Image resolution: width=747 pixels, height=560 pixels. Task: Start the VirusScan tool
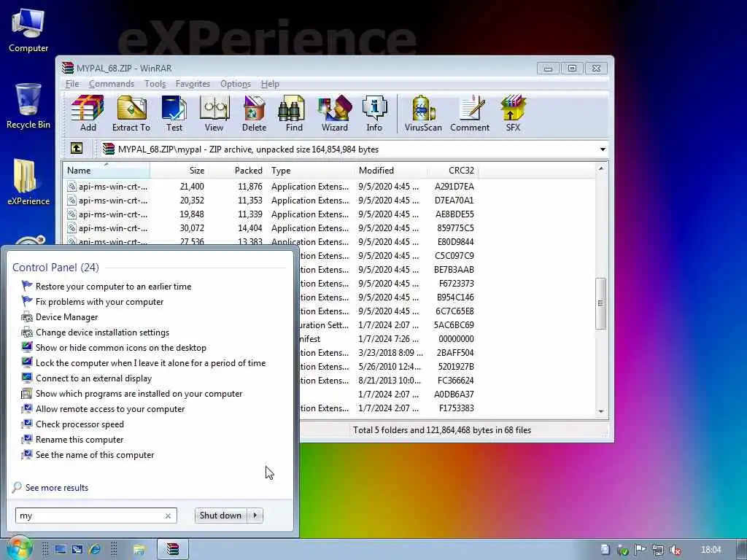click(423, 113)
